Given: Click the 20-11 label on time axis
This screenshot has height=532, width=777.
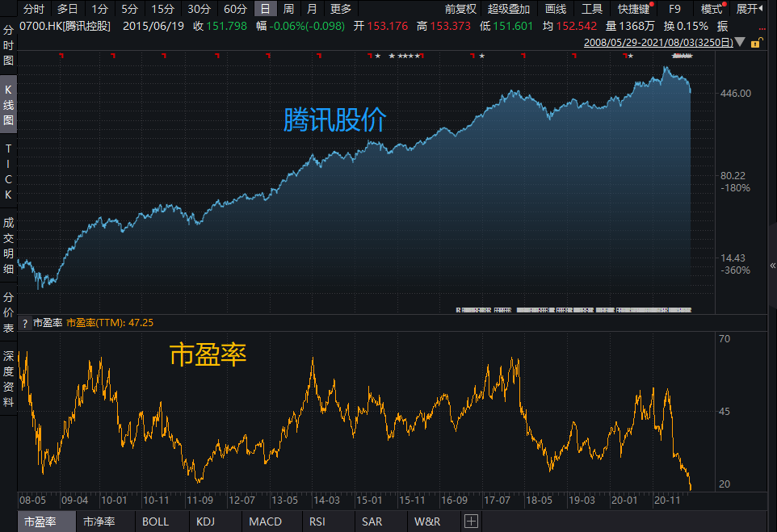Looking at the screenshot, I should pyautogui.click(x=667, y=501).
